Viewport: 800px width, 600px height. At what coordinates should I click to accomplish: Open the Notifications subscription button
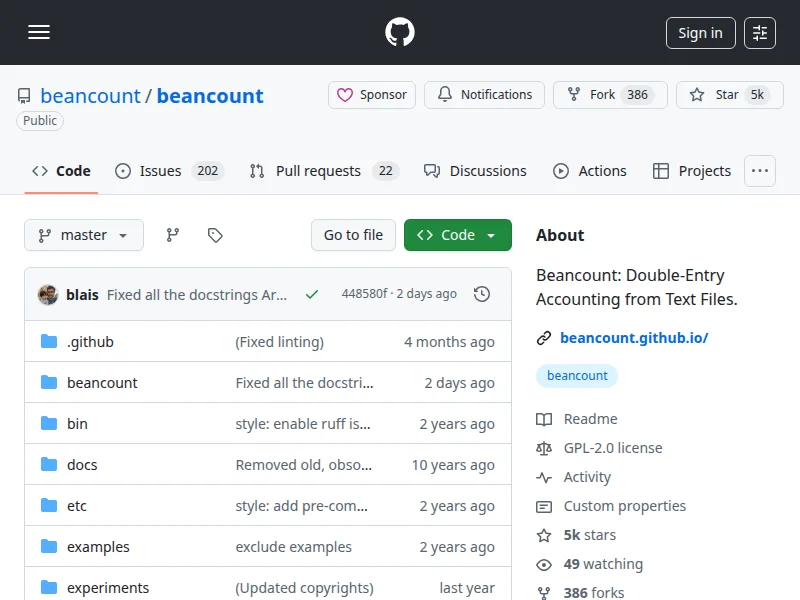click(484, 95)
